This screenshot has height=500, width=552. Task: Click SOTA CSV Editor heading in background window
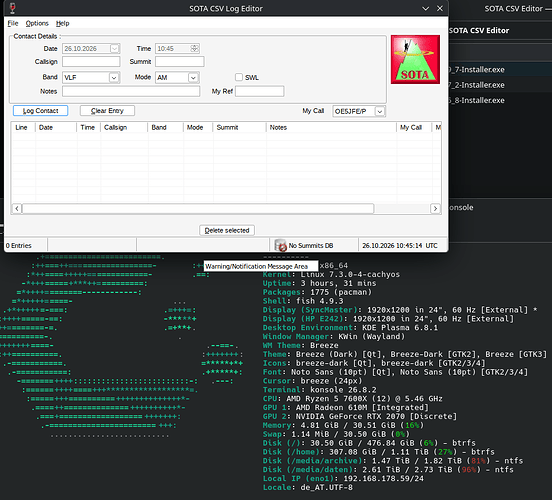pyautogui.click(x=479, y=31)
